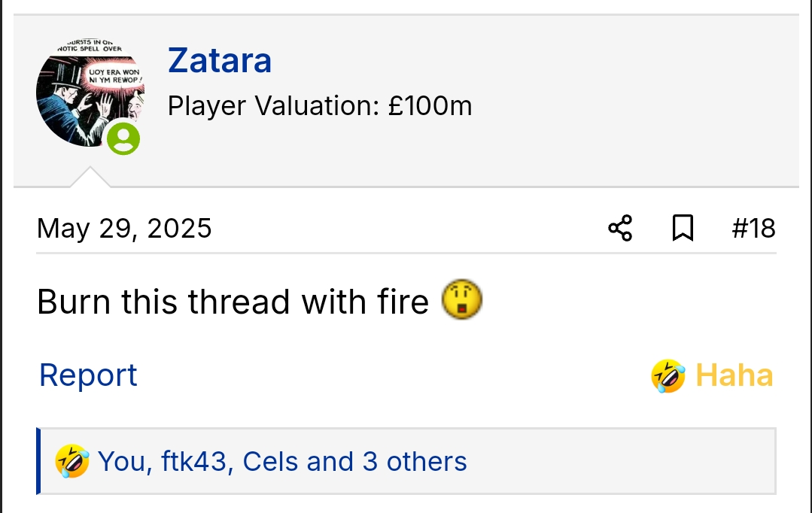Click the "Burn this thread with fire" text
Screen dimensions: 812x513
[x=233, y=302]
